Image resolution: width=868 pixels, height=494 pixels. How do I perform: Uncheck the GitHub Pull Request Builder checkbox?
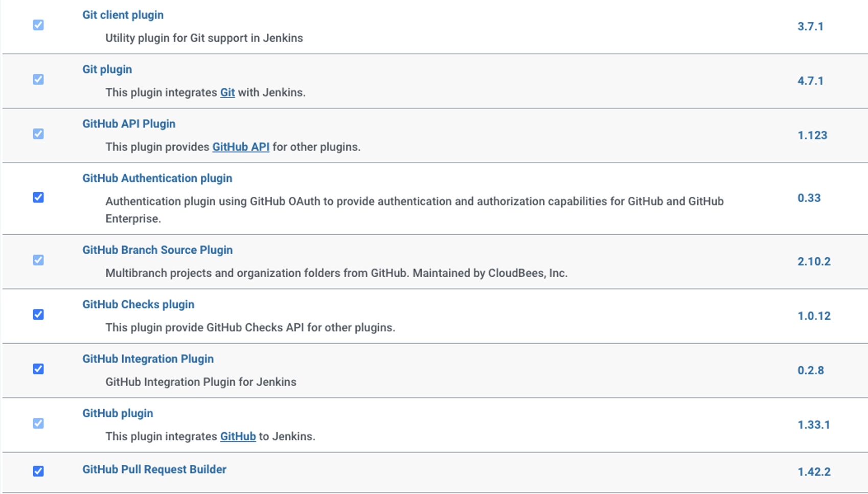pos(38,471)
